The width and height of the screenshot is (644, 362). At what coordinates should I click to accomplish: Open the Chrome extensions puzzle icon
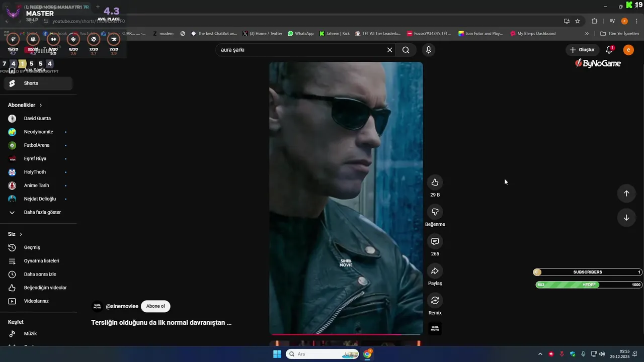[595, 21]
